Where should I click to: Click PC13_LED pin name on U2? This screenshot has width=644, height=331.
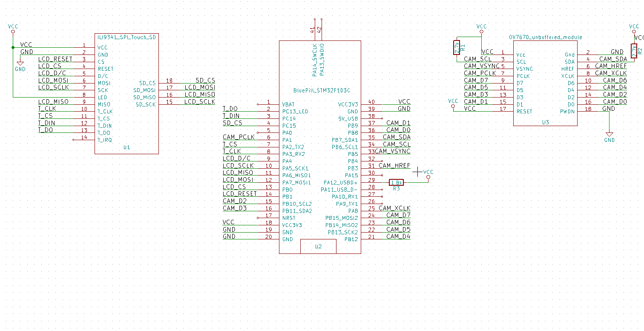click(x=295, y=112)
